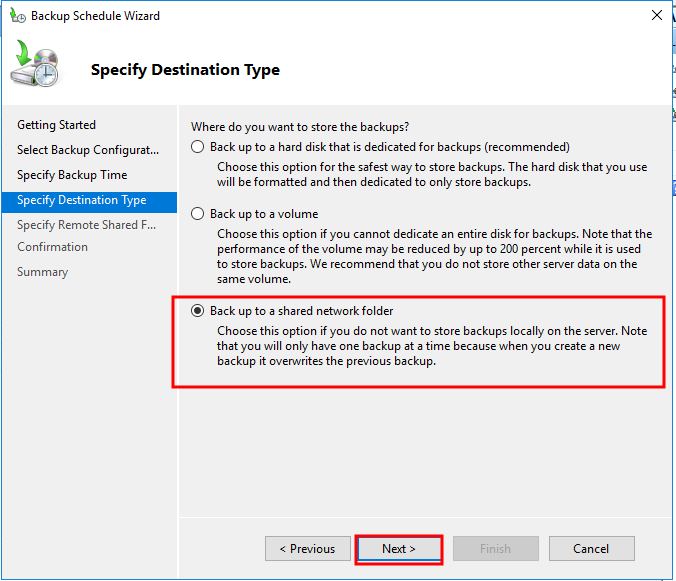Viewport: 676px width, 581px height.
Task: Click the 'Where do you want to store the backups?' text
Action: pyautogui.click(x=300, y=127)
